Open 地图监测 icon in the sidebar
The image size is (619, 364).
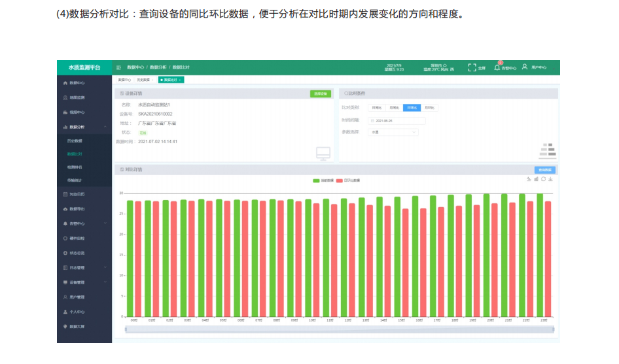[x=65, y=98]
